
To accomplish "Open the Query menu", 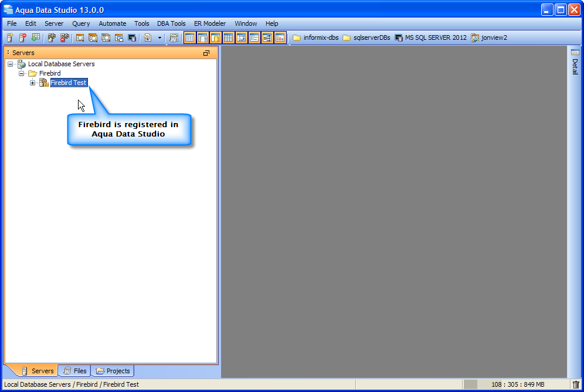I will pos(81,23).
